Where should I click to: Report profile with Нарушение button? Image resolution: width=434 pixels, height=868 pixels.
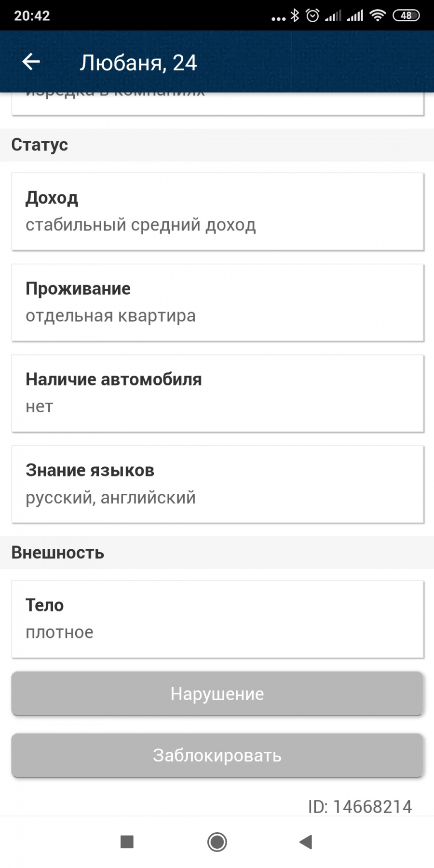217,693
